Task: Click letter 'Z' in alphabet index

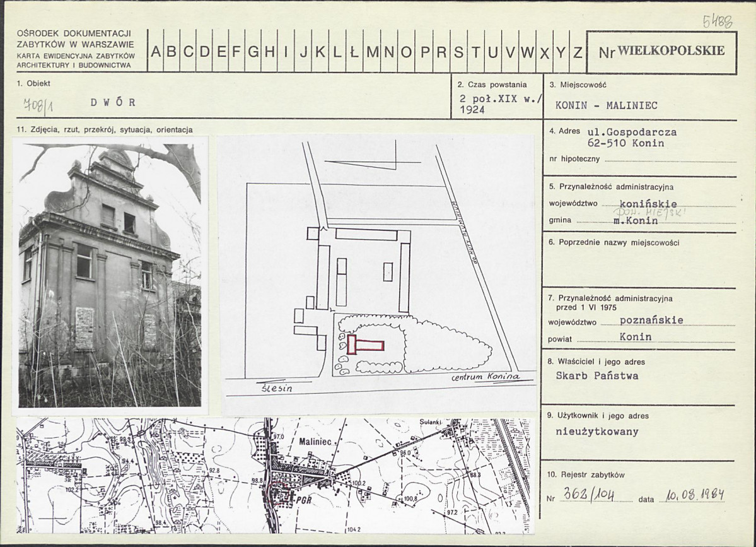Action: [x=577, y=52]
